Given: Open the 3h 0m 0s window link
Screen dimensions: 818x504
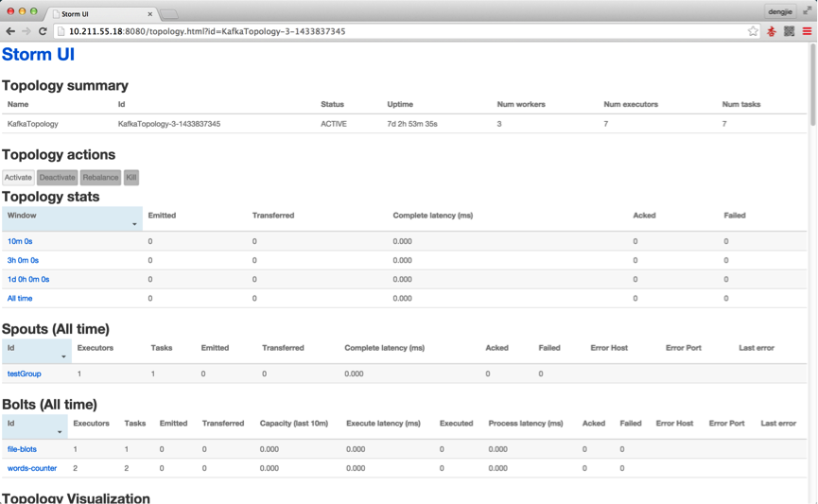Looking at the screenshot, I should click(x=23, y=260).
